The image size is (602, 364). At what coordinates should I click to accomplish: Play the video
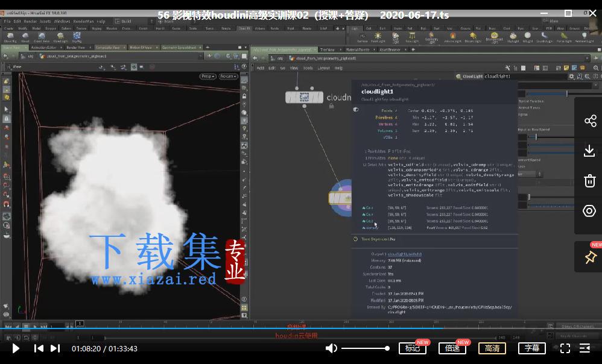pyautogui.click(x=16, y=348)
